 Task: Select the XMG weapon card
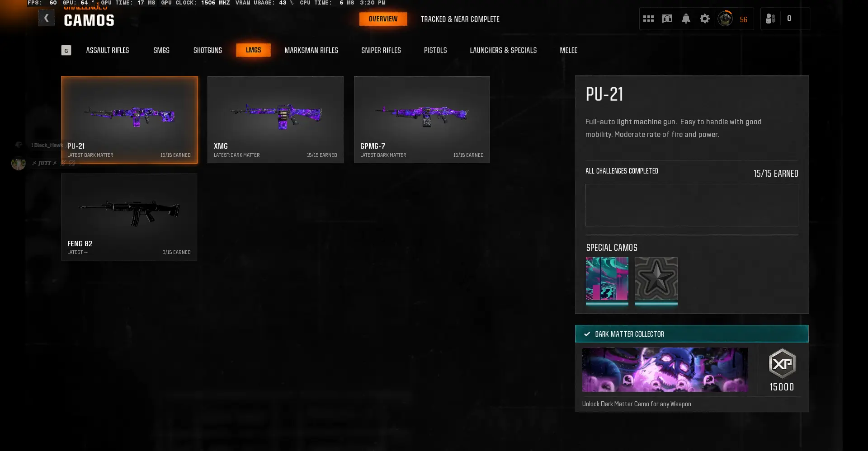click(x=275, y=119)
